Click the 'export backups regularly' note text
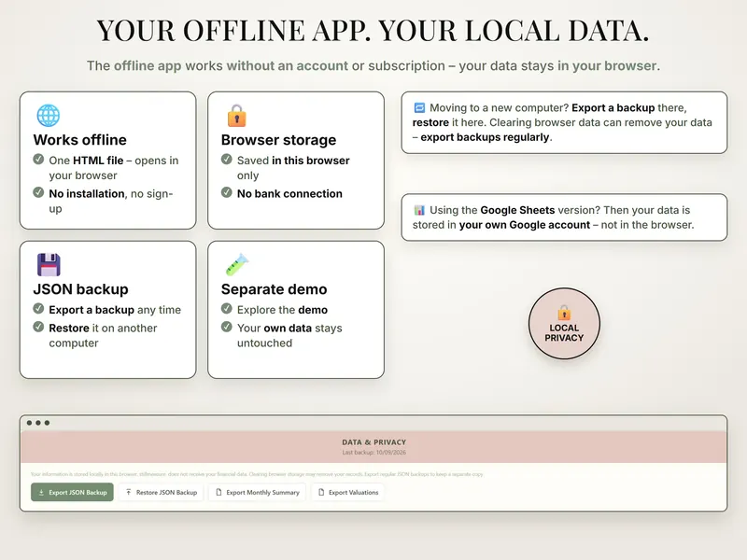747x560 pixels. coord(485,137)
